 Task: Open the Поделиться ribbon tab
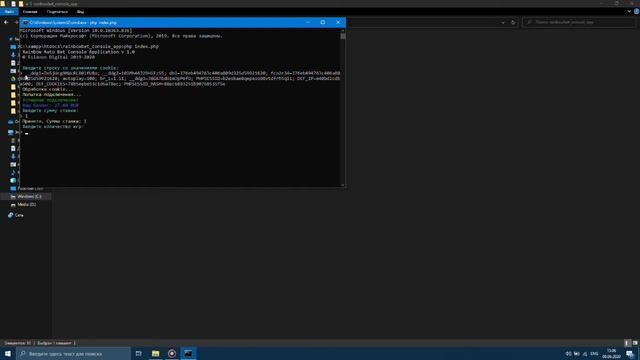pos(57,12)
